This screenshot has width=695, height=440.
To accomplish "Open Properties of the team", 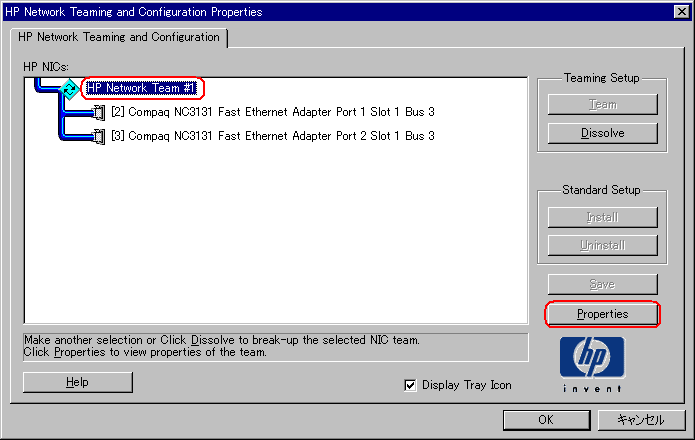I will pos(602,314).
